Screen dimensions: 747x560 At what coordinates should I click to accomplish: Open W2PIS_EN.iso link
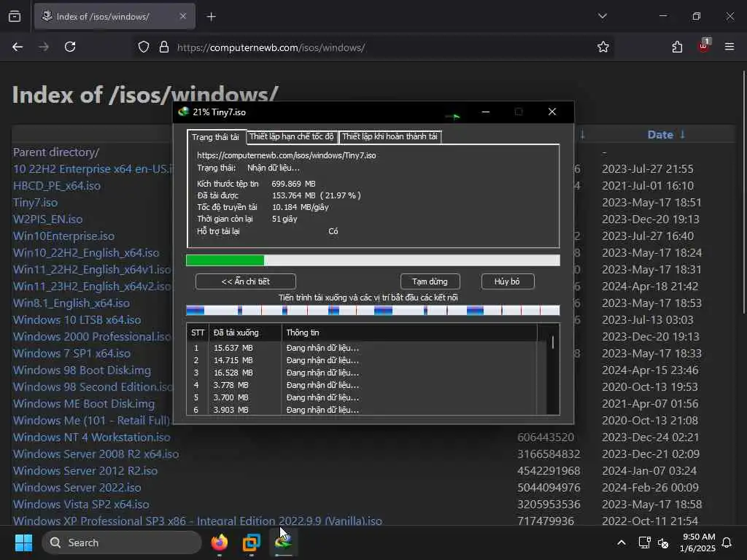(x=47, y=219)
